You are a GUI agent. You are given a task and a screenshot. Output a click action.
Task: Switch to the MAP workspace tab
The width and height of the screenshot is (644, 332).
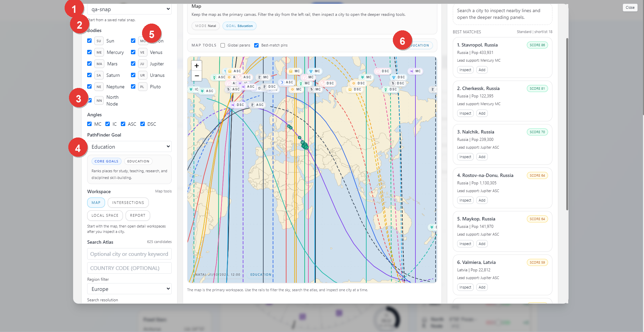pos(96,203)
